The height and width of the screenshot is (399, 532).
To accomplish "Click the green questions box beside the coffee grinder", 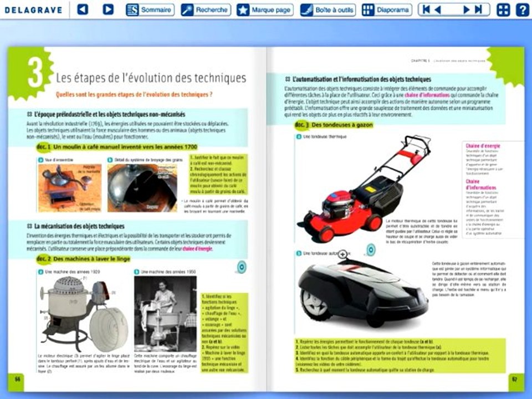I will click(x=218, y=175).
